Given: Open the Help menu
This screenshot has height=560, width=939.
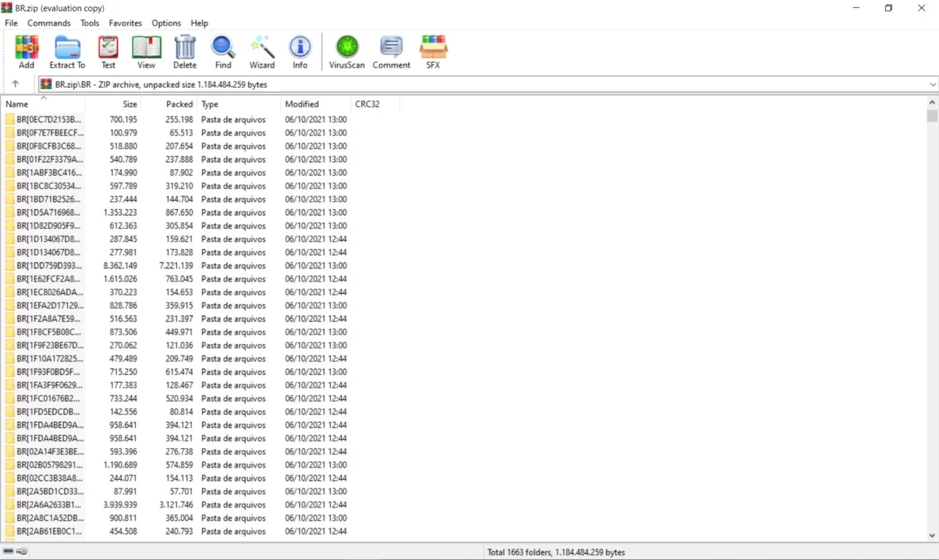Looking at the screenshot, I should click(199, 23).
